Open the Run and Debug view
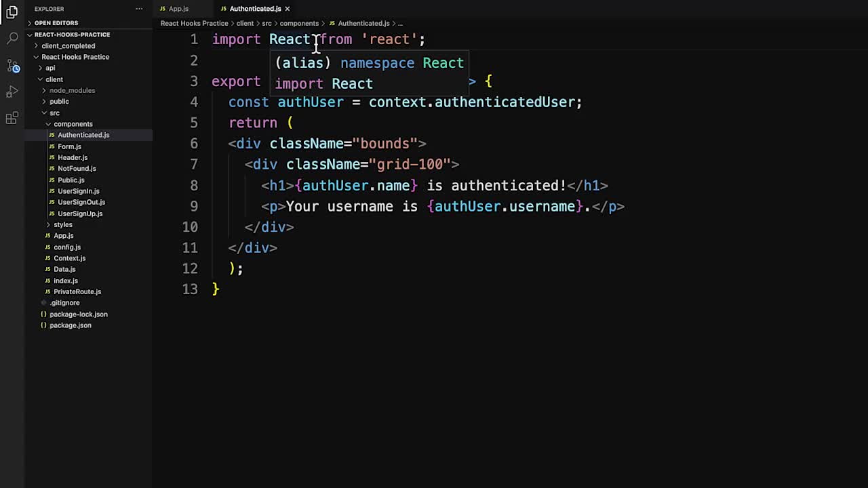Viewport: 868px width, 488px height. (x=12, y=92)
